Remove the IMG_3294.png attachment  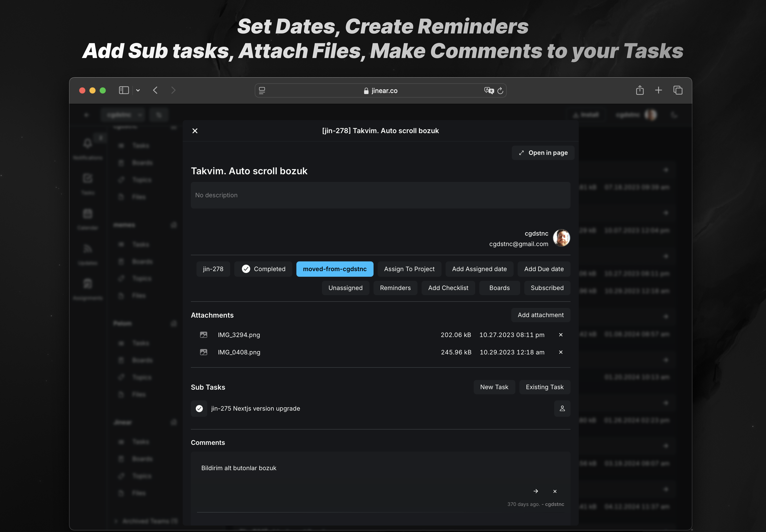(561, 335)
